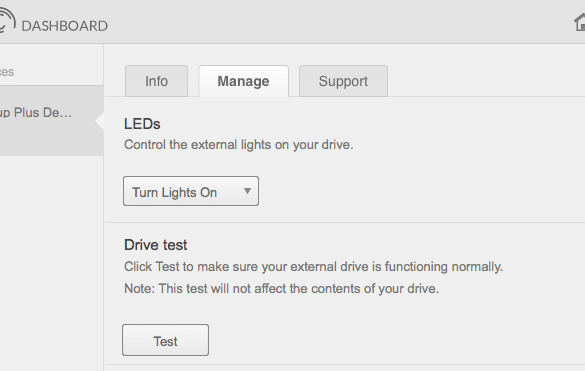Screen dimensions: 585x371
Task: Run the drive Test button
Action: tap(165, 340)
